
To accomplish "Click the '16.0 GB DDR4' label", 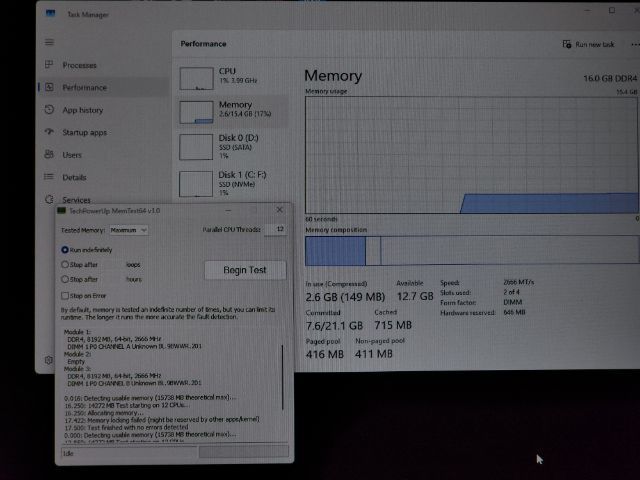I will coord(610,78).
